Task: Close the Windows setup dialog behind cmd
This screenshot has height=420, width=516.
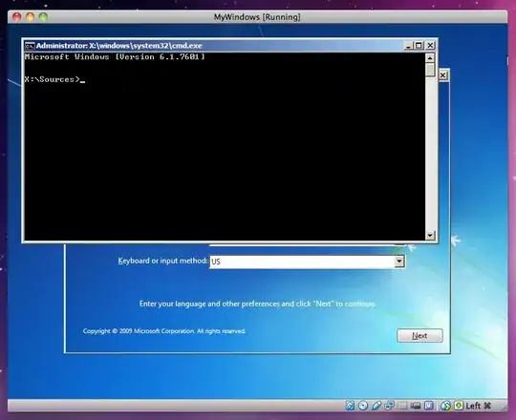Action: (x=443, y=75)
